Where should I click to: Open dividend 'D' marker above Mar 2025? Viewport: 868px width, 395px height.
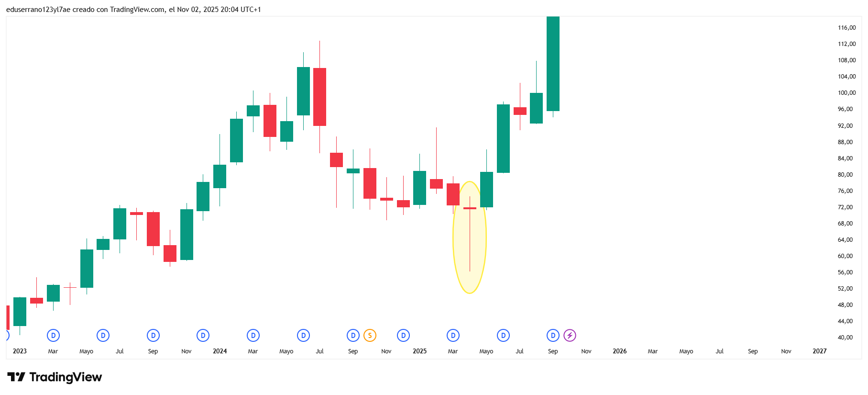click(453, 336)
